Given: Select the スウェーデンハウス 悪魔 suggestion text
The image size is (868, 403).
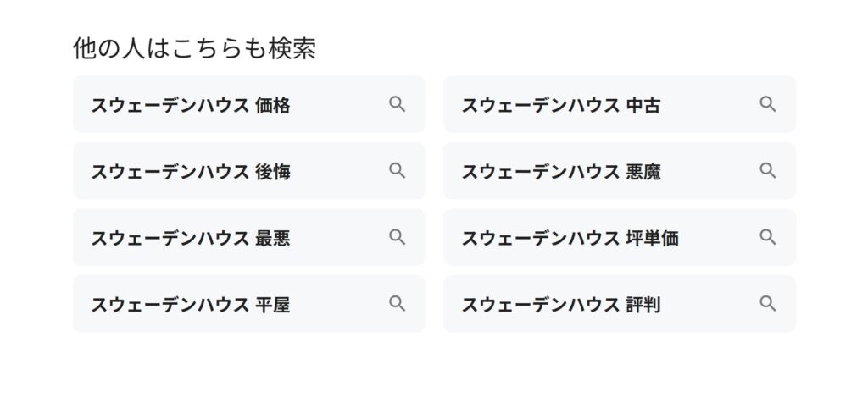Looking at the screenshot, I should click(x=561, y=172).
